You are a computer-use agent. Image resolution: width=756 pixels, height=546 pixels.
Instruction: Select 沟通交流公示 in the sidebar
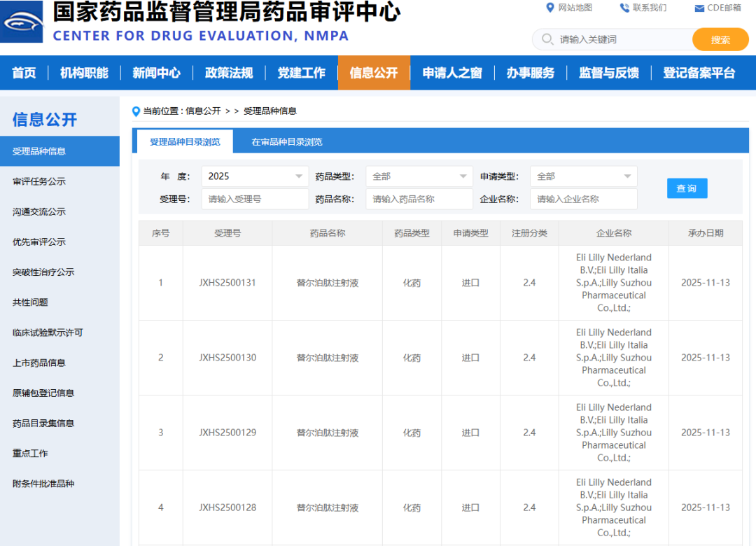pyautogui.click(x=39, y=211)
